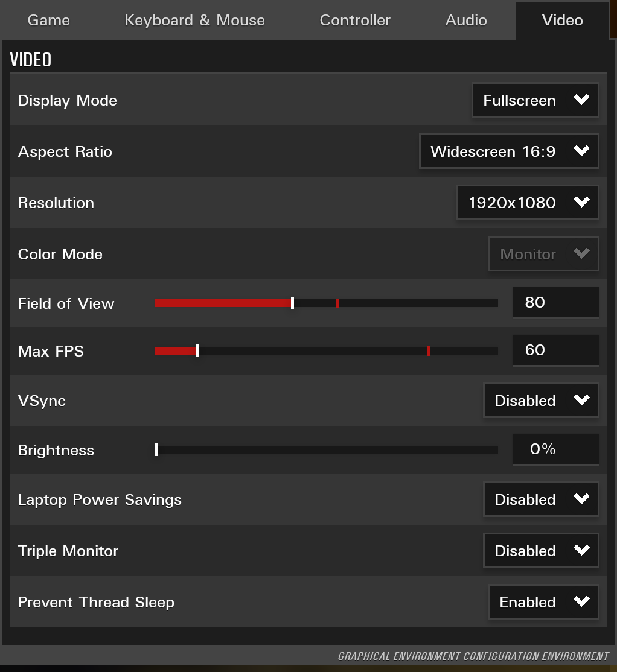
Task: Toggle the Laptop Power Savings setting
Action: (x=540, y=499)
